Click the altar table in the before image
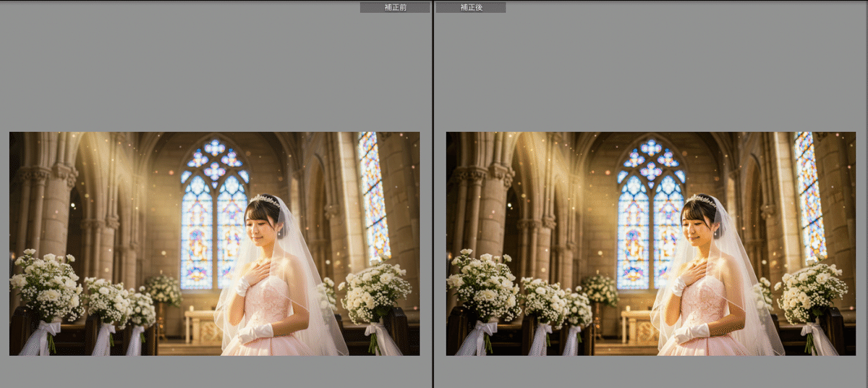Viewport: 868px width, 388px height. 202,326
